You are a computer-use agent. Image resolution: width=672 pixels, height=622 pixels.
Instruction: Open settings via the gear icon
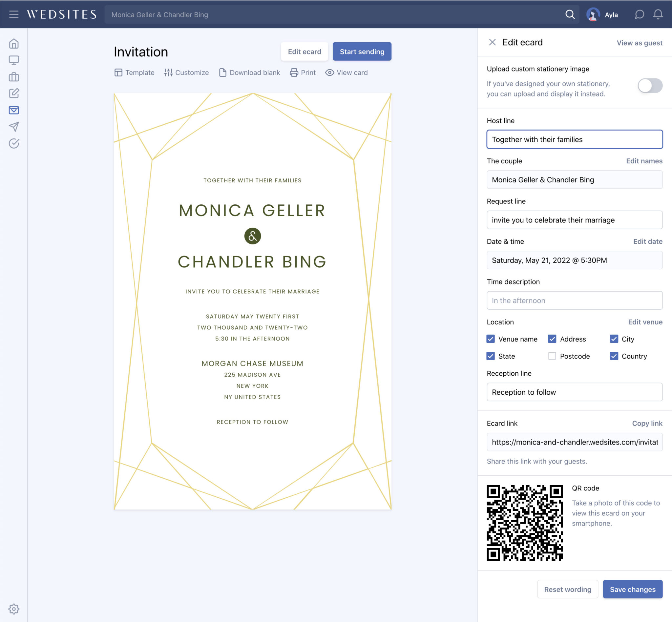click(14, 609)
